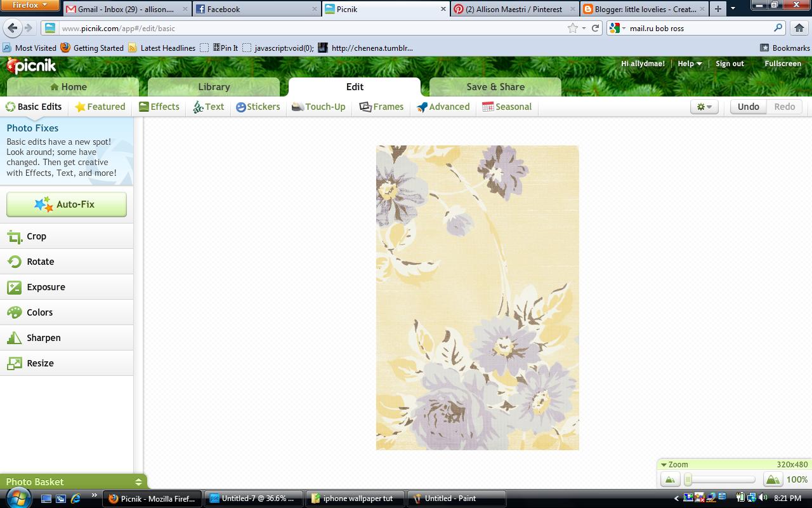Open the Advanced section

click(x=443, y=107)
